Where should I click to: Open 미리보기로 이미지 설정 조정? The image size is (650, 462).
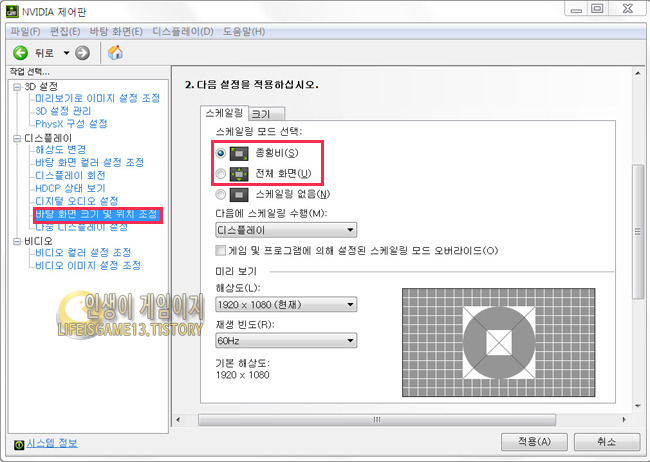pos(97,98)
